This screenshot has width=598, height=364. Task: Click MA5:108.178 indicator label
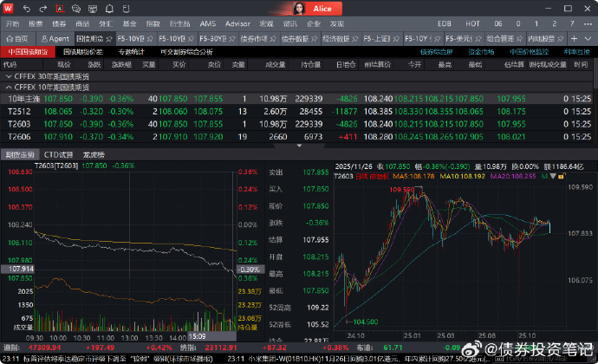tap(413, 176)
